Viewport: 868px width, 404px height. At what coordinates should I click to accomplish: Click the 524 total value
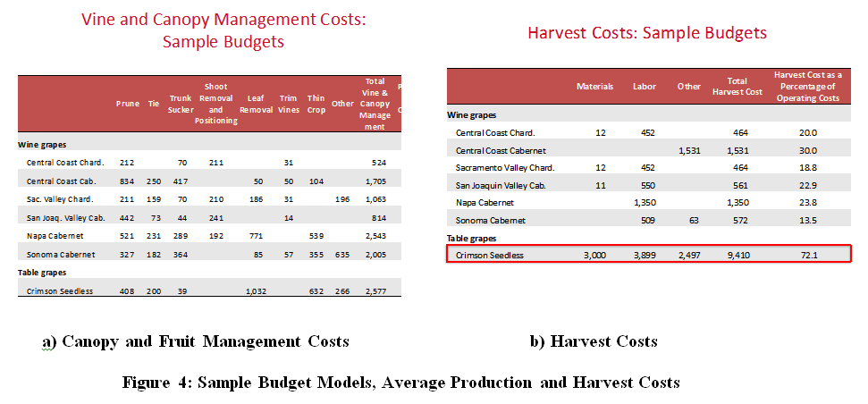pyautogui.click(x=379, y=163)
